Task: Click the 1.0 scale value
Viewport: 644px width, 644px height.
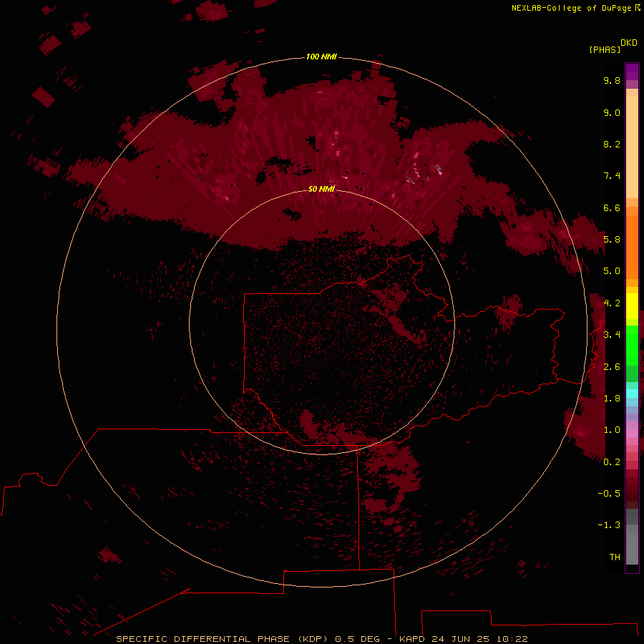Action: click(612, 430)
